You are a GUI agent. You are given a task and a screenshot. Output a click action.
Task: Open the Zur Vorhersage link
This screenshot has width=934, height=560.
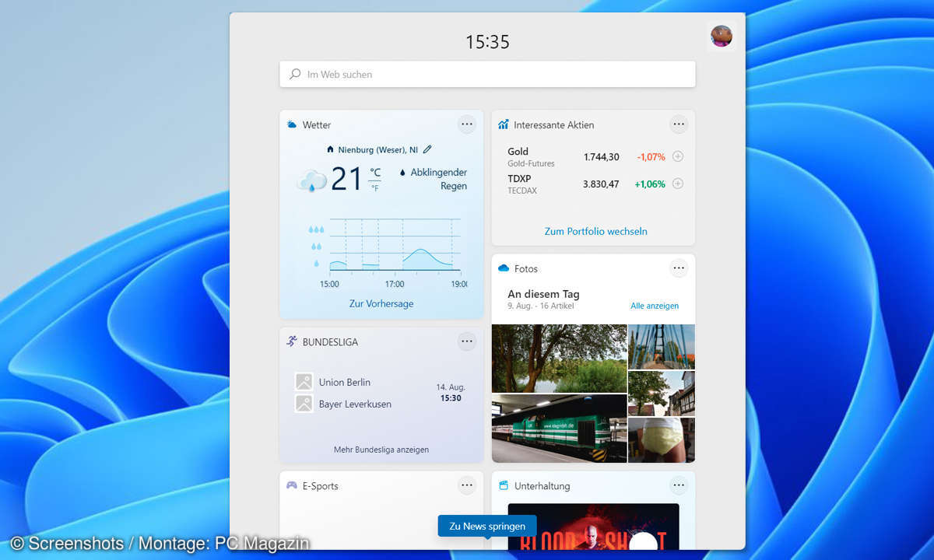tap(381, 303)
